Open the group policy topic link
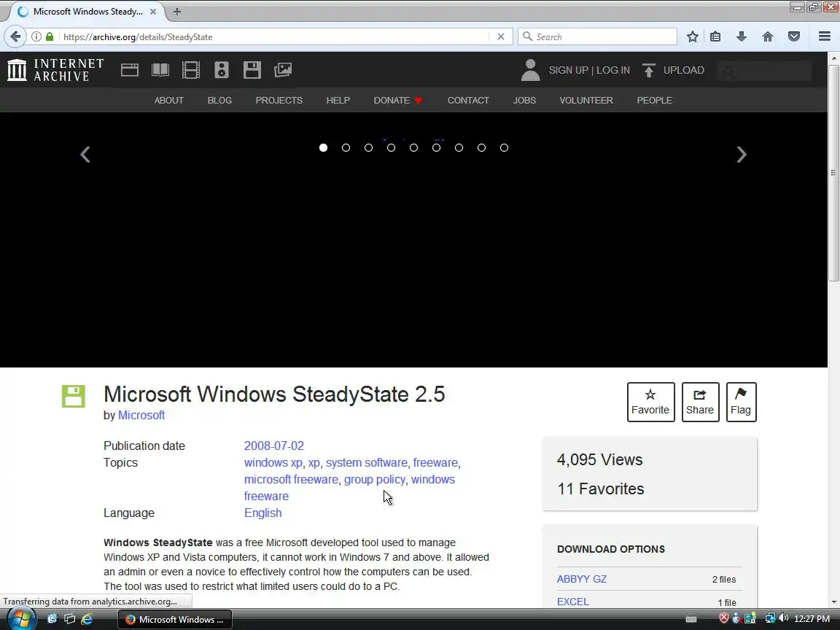 pos(375,480)
